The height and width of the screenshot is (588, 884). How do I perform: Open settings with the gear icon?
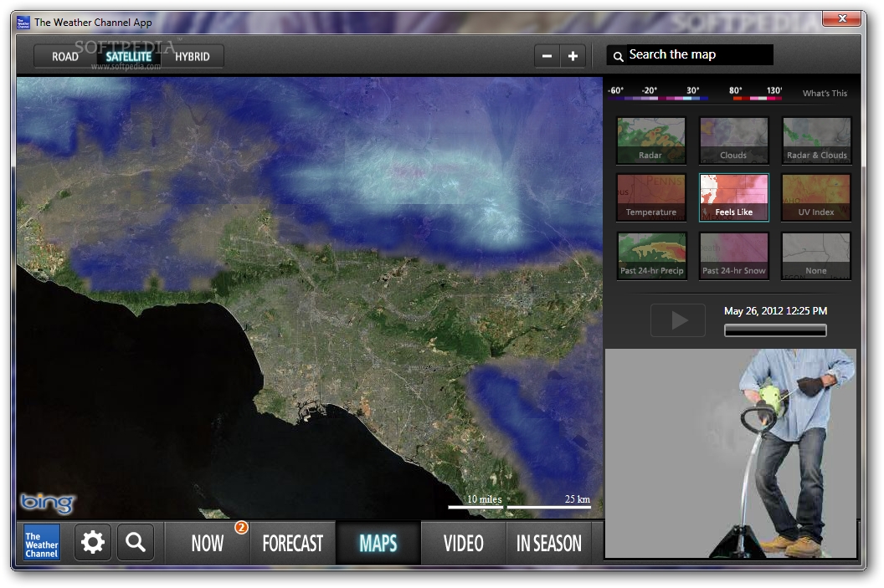click(92, 542)
